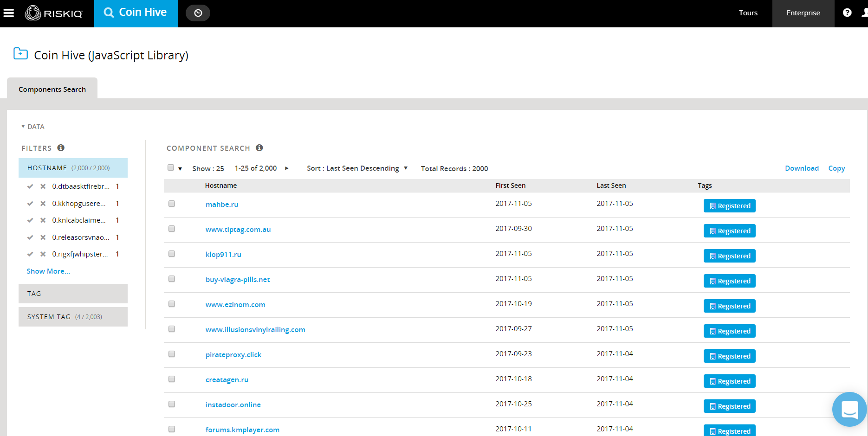
Task: Open the Sort Last Seen Descending dropdown
Action: tap(357, 168)
